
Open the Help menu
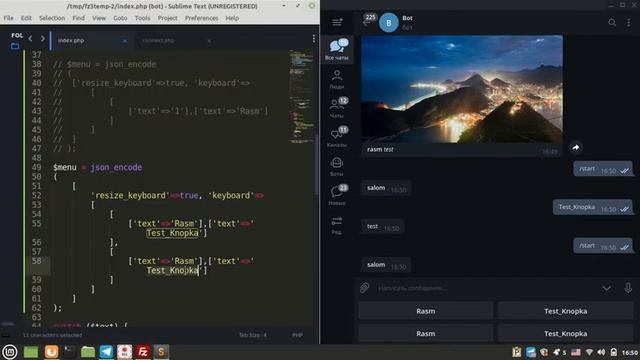coord(232,18)
